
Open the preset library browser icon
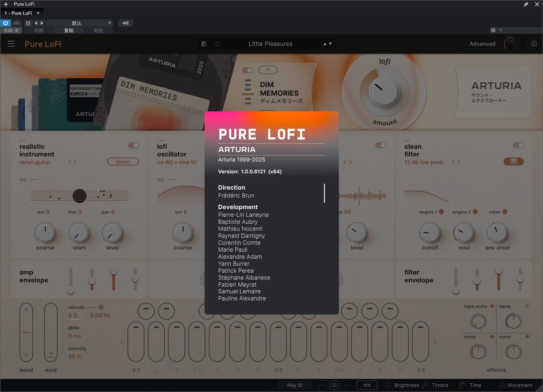click(204, 44)
